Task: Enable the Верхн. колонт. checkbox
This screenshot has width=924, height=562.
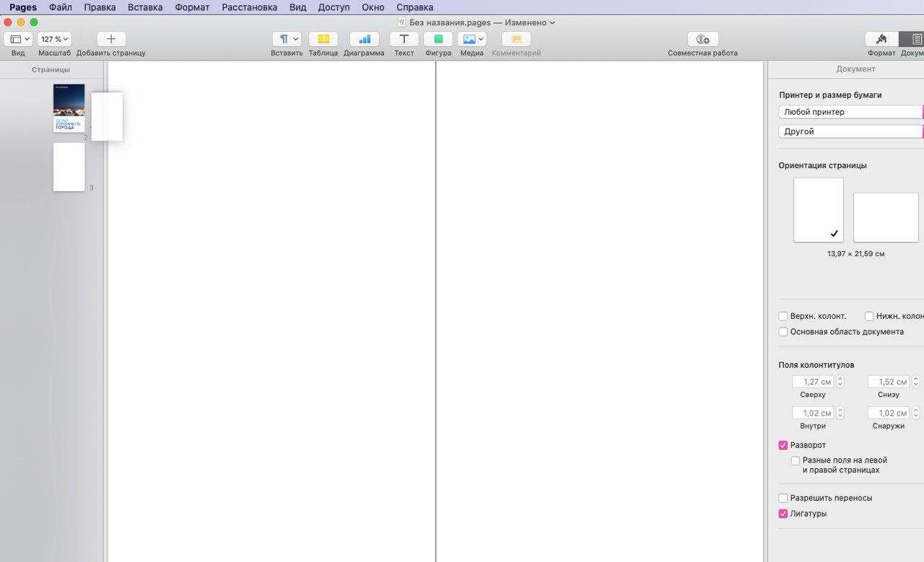Action: coord(783,316)
